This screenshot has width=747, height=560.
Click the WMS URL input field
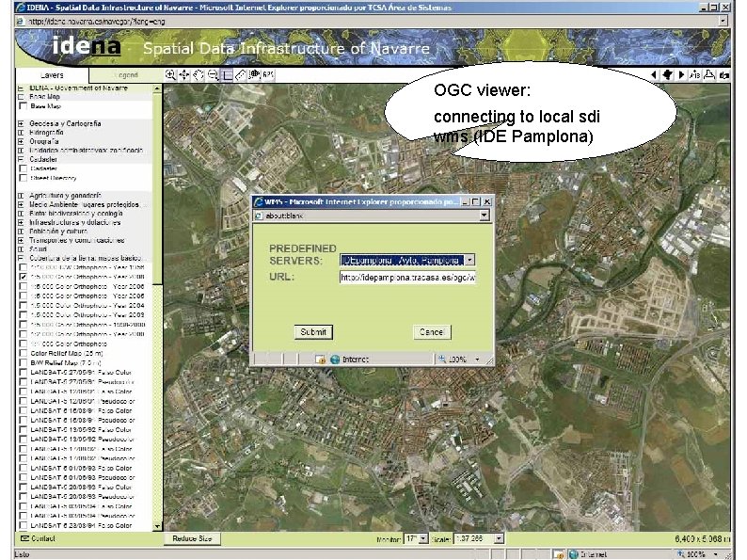tap(407, 278)
